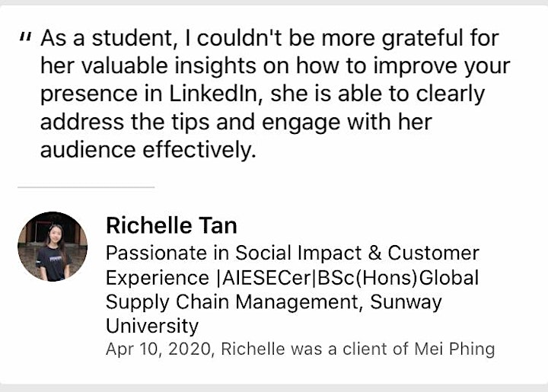The width and height of the screenshot is (548, 392).
Task: Open the 'Passionate in Social Impact' headline
Action: point(292,253)
